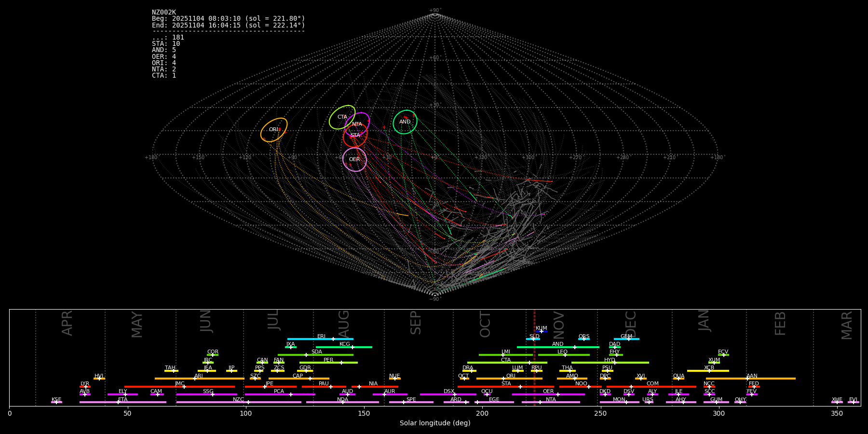Click the ERI shower label in the timeline
This screenshot has width=868, height=434.
(x=322, y=337)
